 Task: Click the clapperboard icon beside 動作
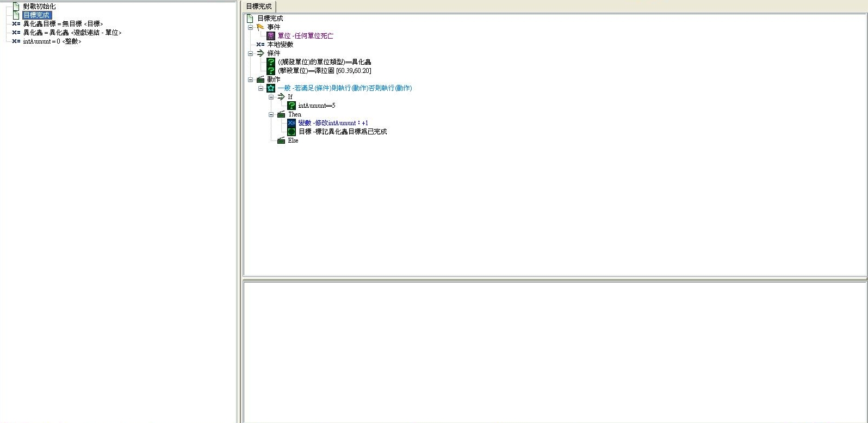pyautogui.click(x=261, y=79)
